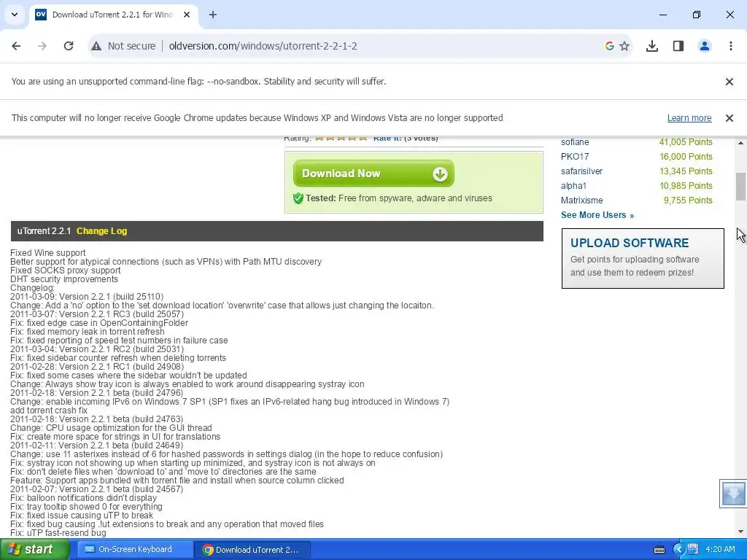Open user PKO17's profile

coord(575,157)
